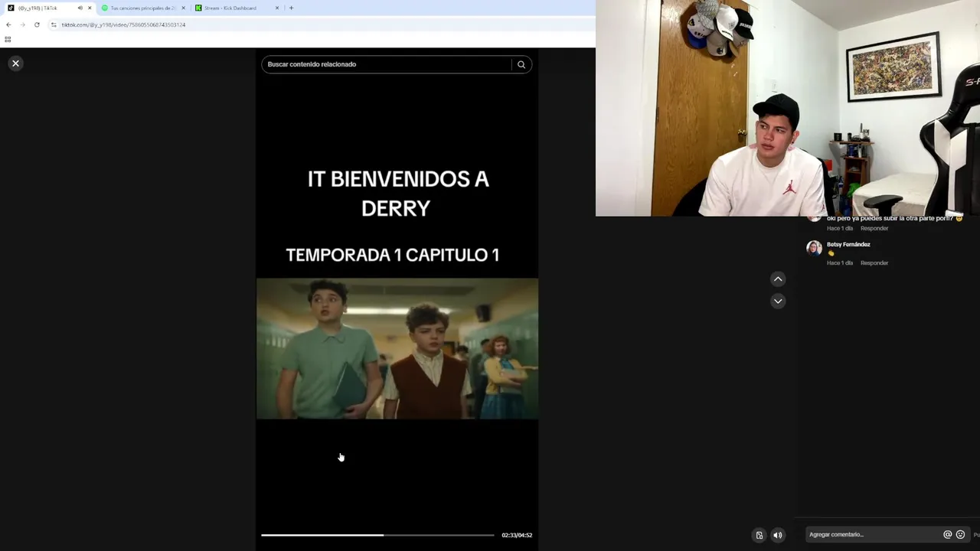Focus the 'Buscar contenido relacionado' search field
Viewport: 980px width, 551px height.
(x=387, y=64)
